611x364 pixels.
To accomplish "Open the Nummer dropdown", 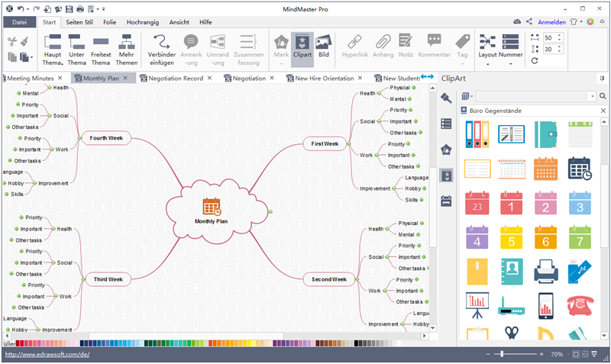I will click(511, 64).
